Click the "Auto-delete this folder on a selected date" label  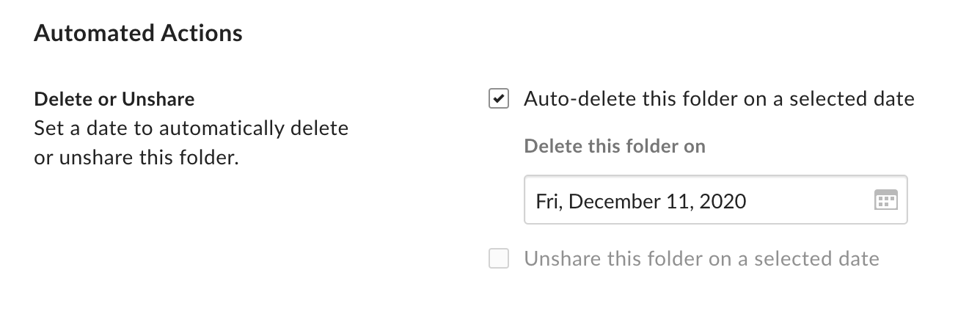[x=719, y=98]
